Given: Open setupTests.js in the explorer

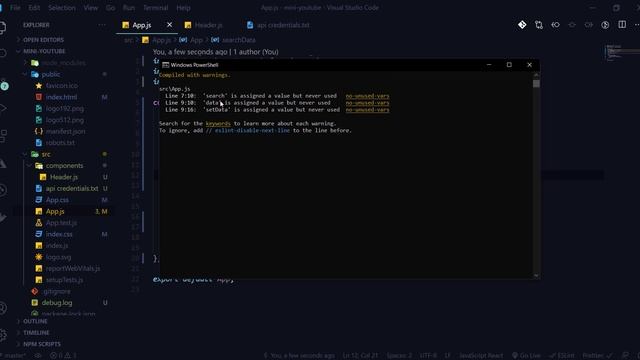Looking at the screenshot, I should [64, 280].
